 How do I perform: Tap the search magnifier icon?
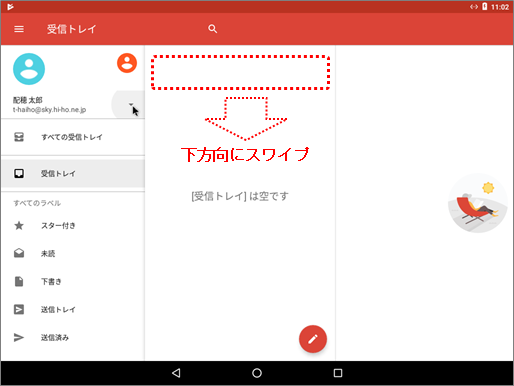(x=213, y=29)
